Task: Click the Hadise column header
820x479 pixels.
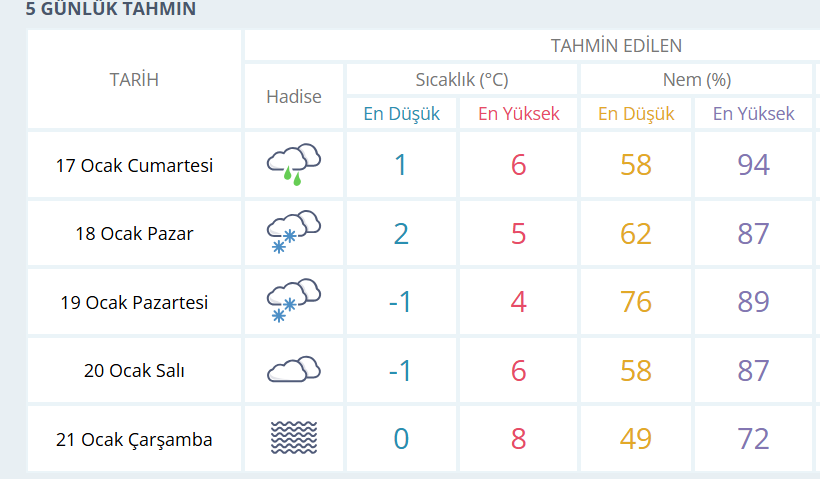Action: coord(294,96)
